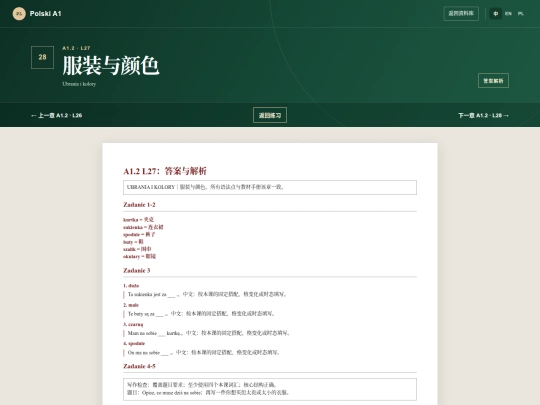Click the A1.2 · L27 label
The width and height of the screenshot is (540, 405).
(x=76, y=48)
